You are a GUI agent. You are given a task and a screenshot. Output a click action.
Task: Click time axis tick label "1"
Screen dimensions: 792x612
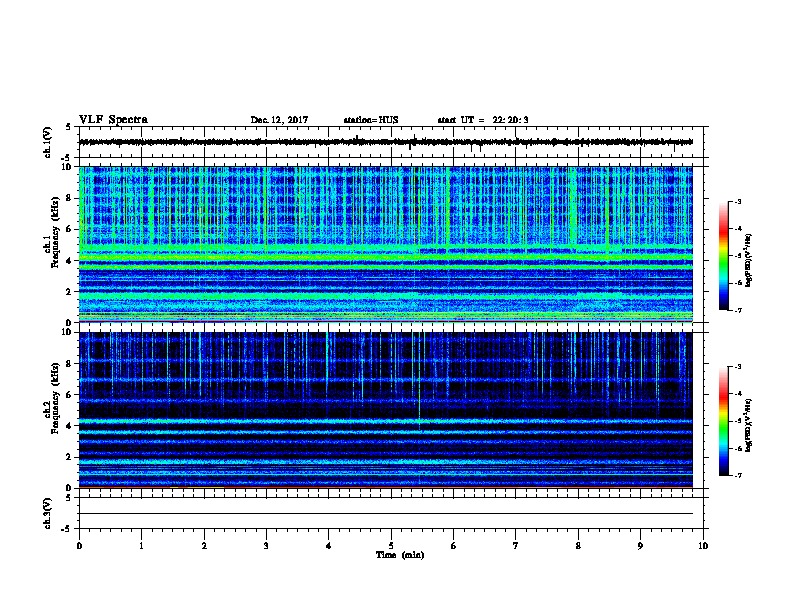tap(141, 546)
